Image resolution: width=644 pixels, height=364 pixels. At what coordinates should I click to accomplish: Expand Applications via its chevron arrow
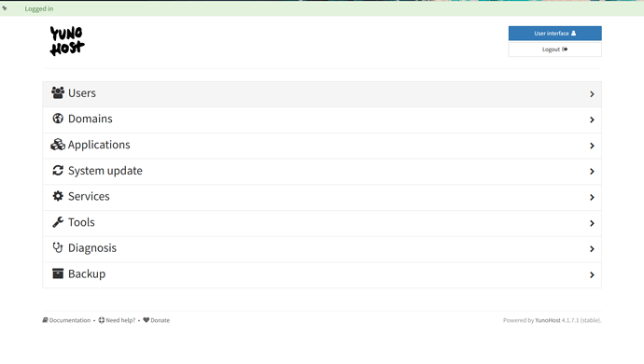[x=592, y=146]
